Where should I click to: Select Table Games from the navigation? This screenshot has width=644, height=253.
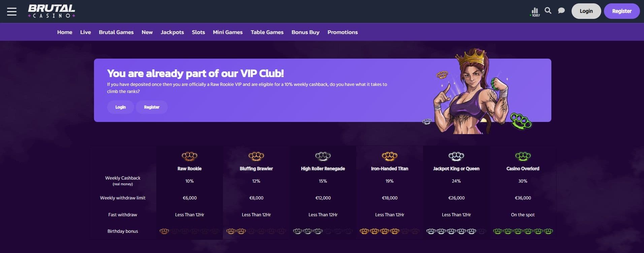click(x=267, y=32)
